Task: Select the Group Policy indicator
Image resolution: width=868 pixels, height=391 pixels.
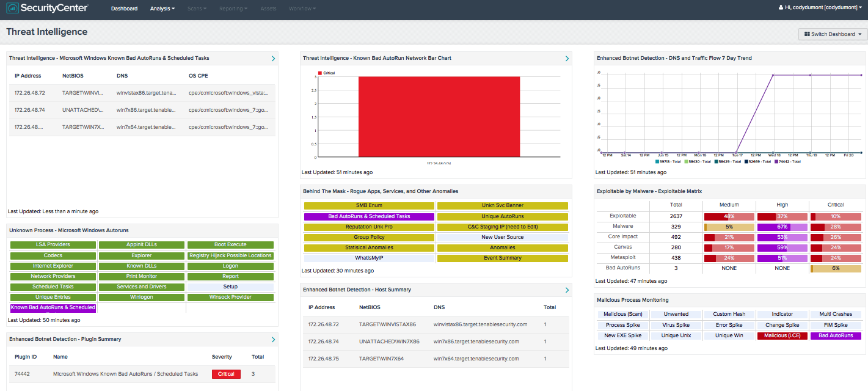Action: click(369, 237)
